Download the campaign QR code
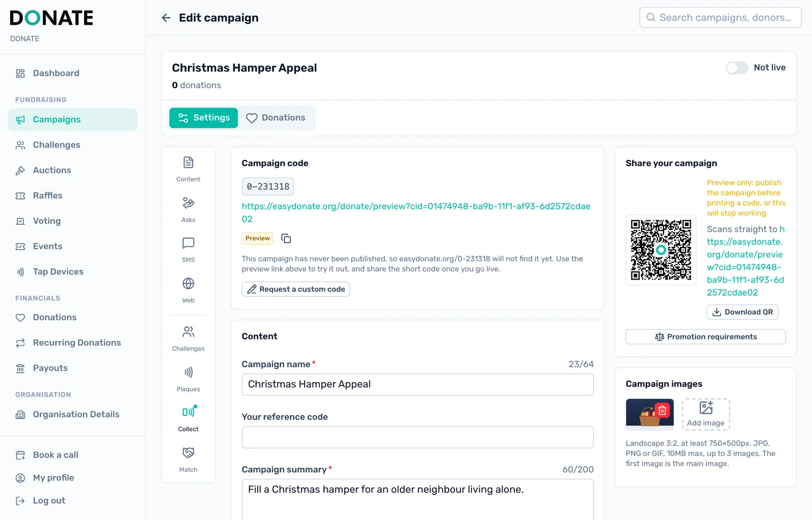 (742, 312)
